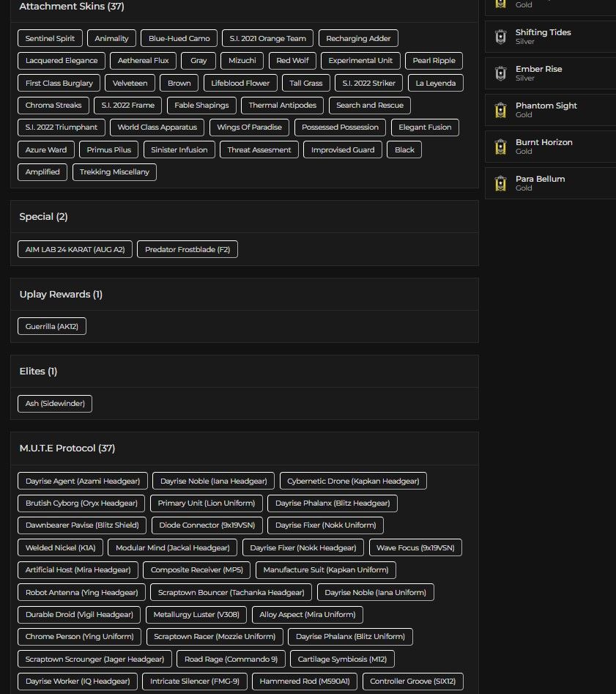
Task: Click the Chroma Streaks tag
Action: pos(53,106)
